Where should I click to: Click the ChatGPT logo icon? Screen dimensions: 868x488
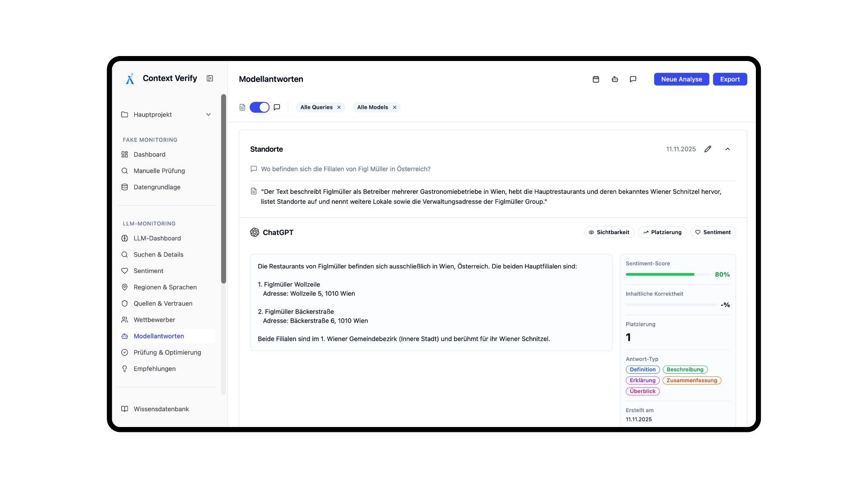click(255, 232)
